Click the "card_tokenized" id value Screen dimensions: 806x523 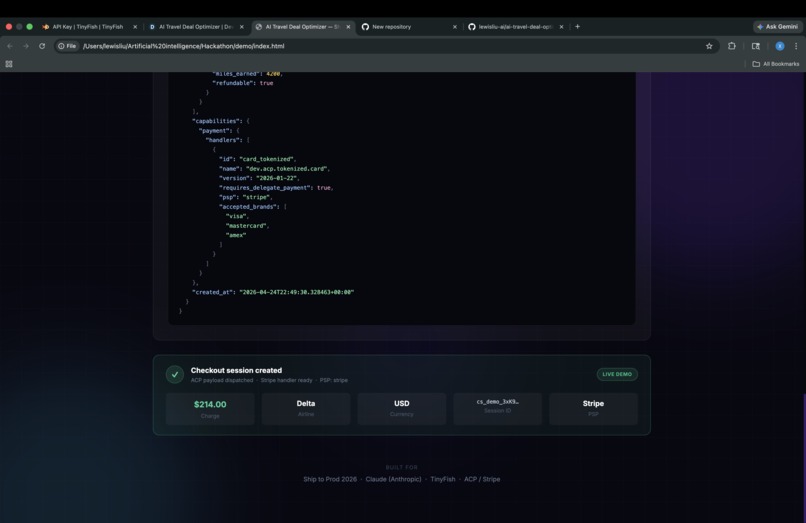[267, 159]
